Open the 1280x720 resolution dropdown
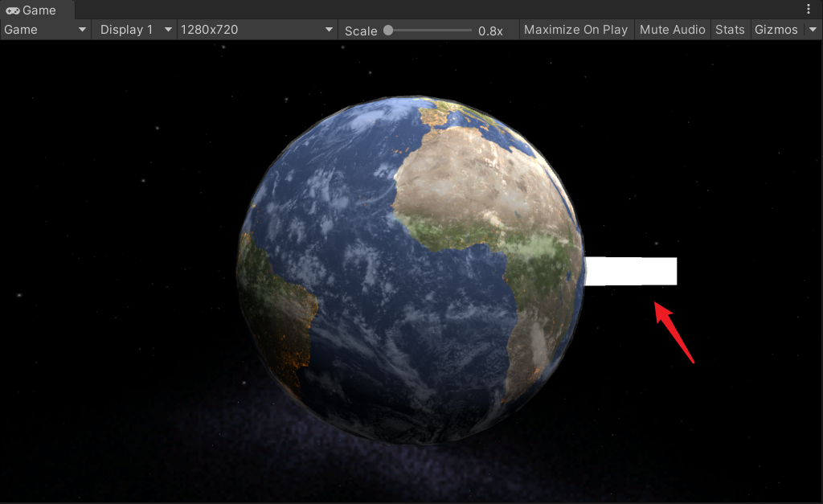 point(256,30)
